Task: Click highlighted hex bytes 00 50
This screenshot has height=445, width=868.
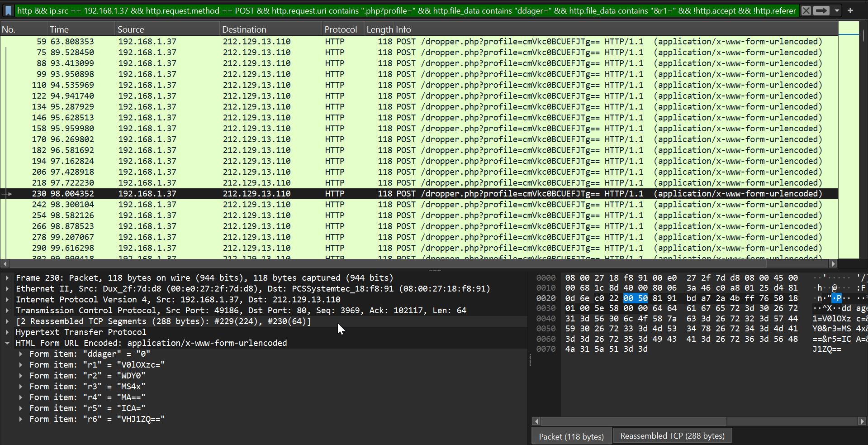Action: pos(636,298)
